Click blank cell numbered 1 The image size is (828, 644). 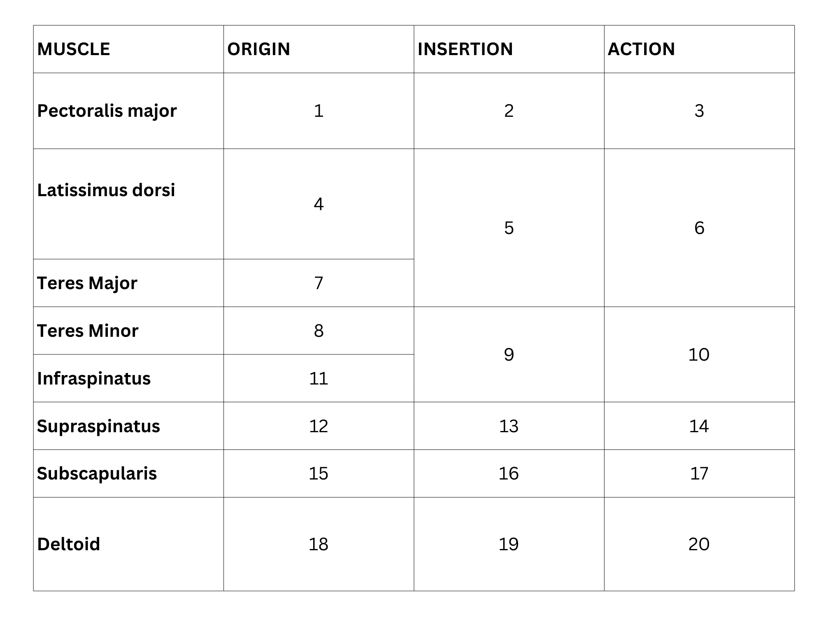point(319,111)
